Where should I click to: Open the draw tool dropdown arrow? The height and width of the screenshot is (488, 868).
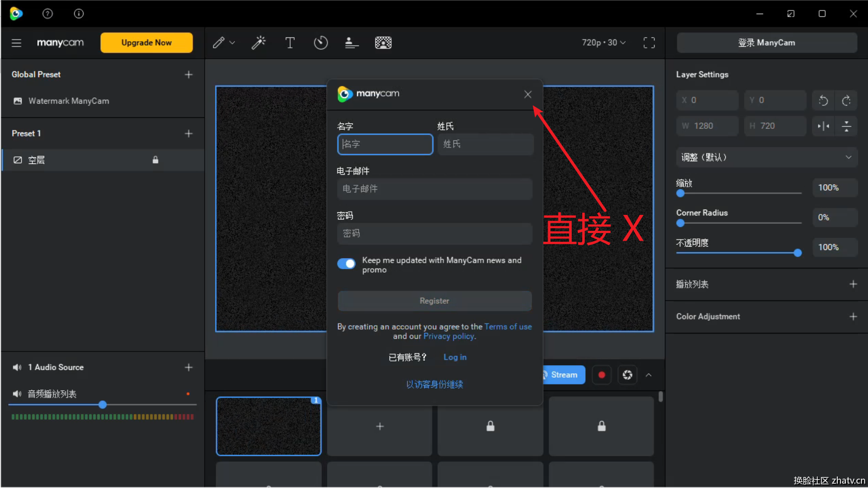pos(232,43)
